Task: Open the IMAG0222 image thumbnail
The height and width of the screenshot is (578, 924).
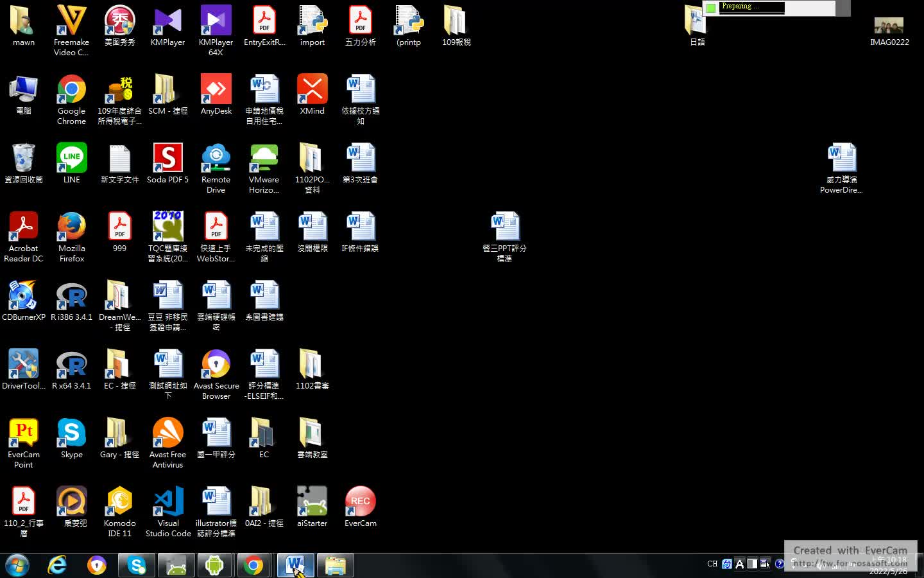Action: 889,31
